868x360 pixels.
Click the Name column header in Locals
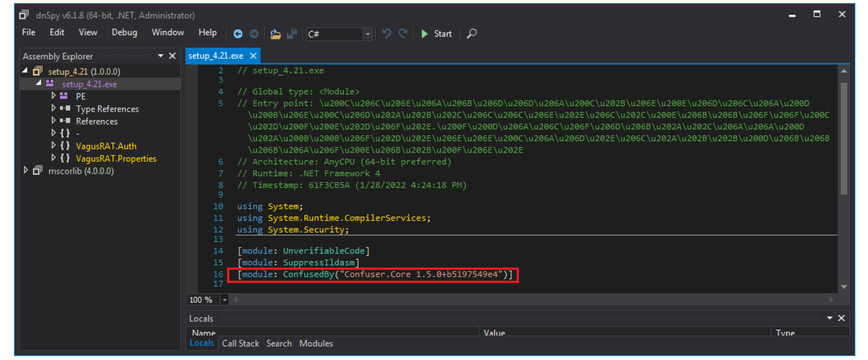[333, 333]
